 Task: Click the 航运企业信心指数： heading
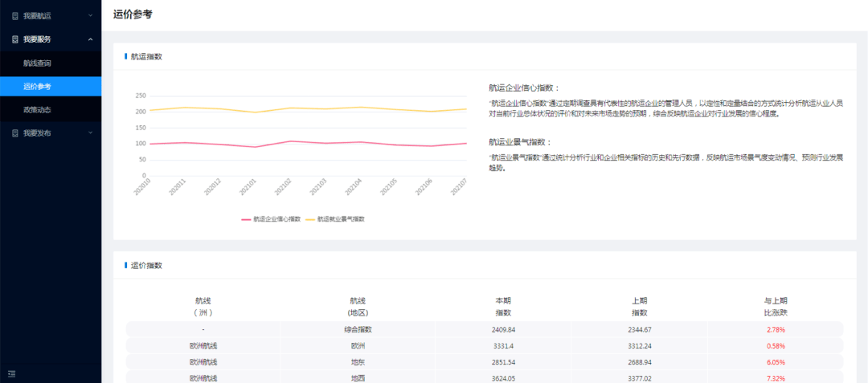(x=524, y=88)
